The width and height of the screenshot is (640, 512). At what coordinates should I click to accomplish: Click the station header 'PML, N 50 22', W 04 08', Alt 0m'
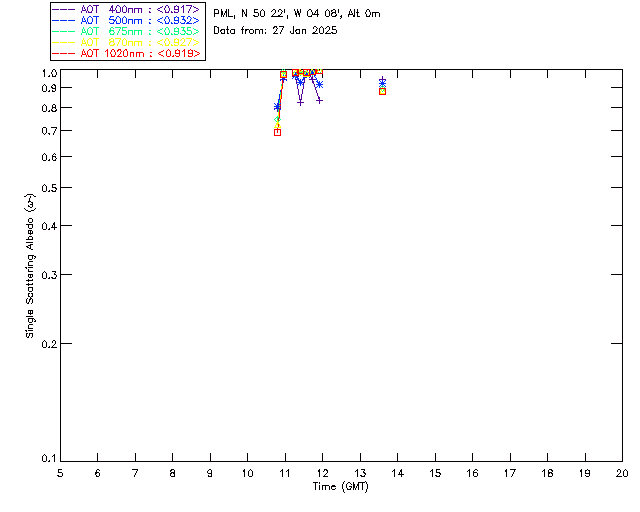[x=297, y=14]
